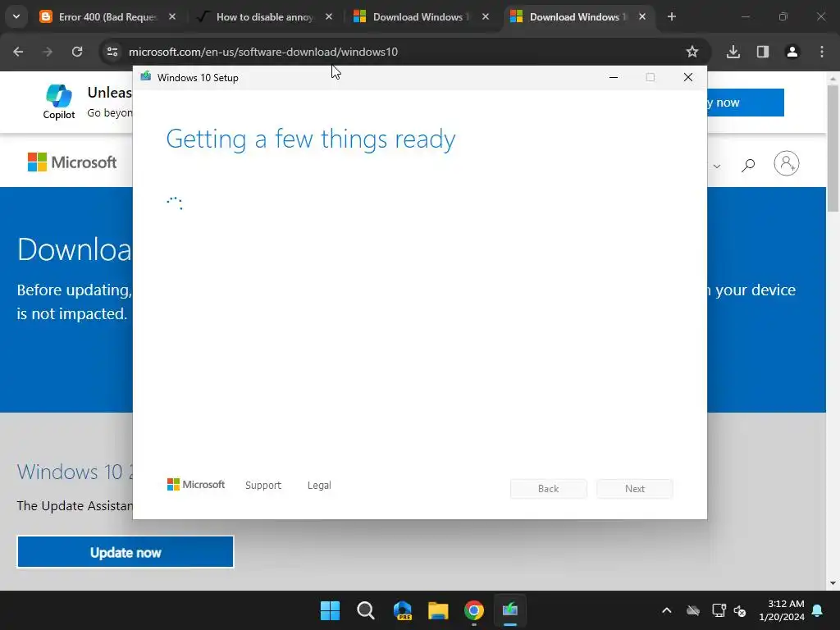Click the webpage vertical scrollbar thumb

pos(833,148)
